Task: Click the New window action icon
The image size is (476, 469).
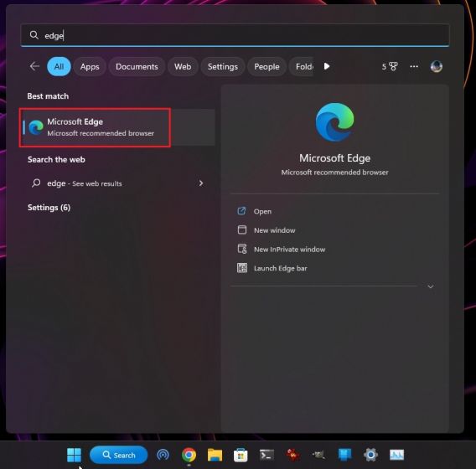Action: click(242, 229)
